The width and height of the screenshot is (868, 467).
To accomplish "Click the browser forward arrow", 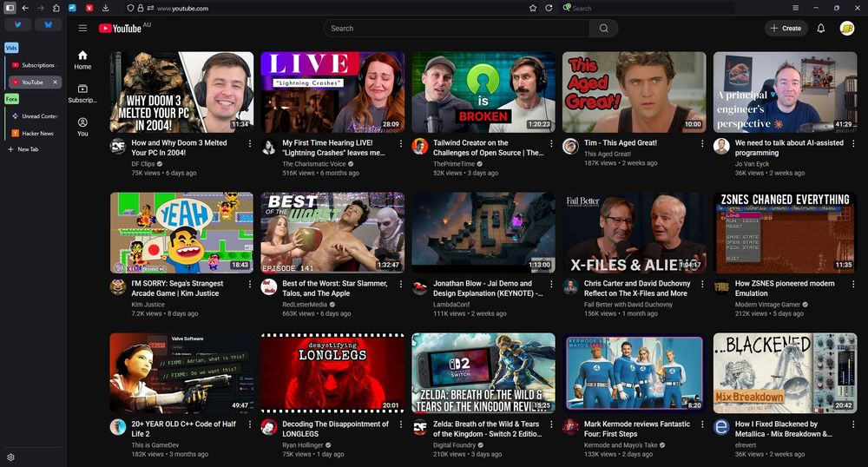I will coord(41,8).
